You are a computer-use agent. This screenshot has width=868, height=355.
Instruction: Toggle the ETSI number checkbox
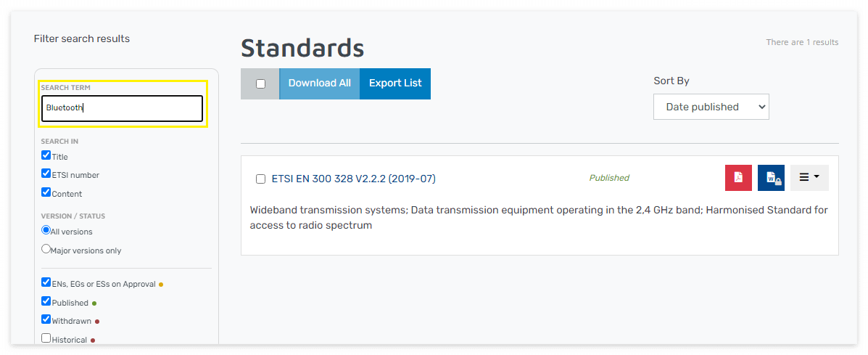[x=46, y=174]
